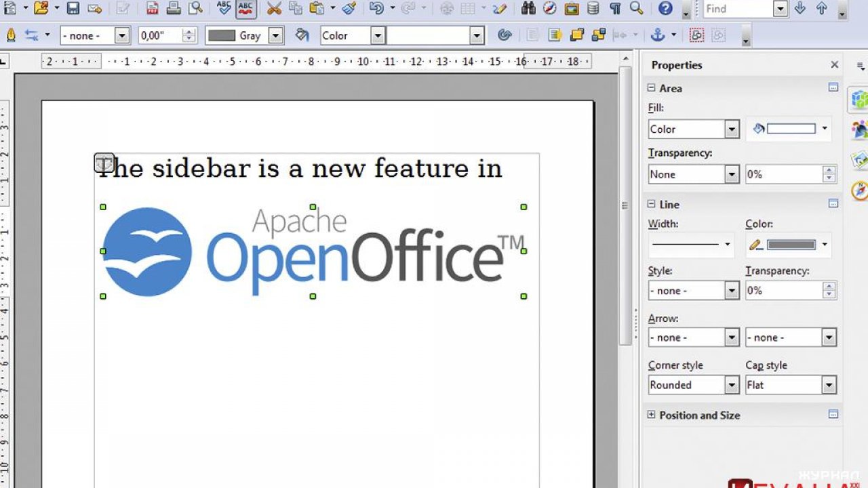Undo the last action
This screenshot has height=488, width=868.
click(376, 8)
